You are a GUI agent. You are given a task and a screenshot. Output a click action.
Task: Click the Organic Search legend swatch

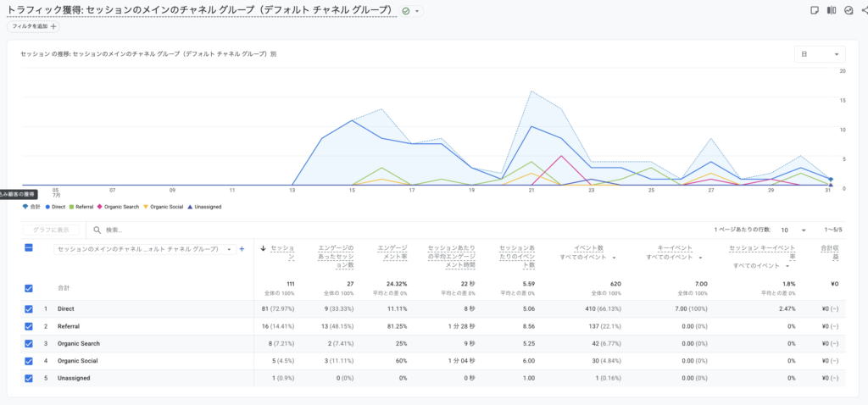click(100, 207)
